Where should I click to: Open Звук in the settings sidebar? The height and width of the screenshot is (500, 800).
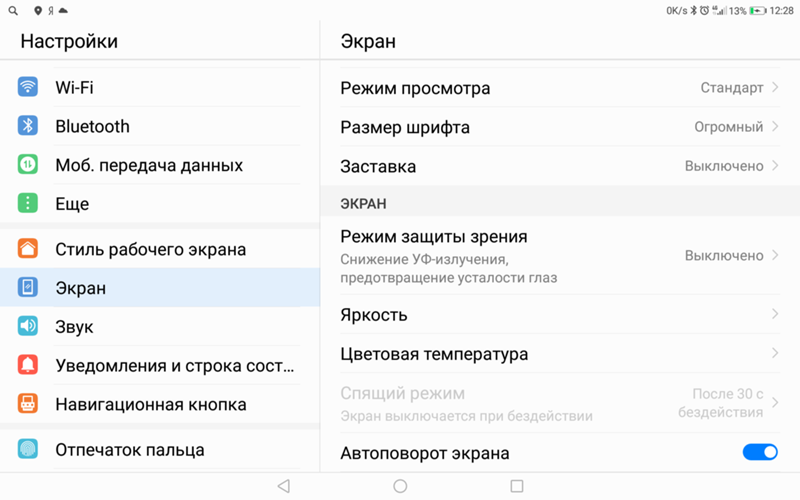tap(160, 327)
